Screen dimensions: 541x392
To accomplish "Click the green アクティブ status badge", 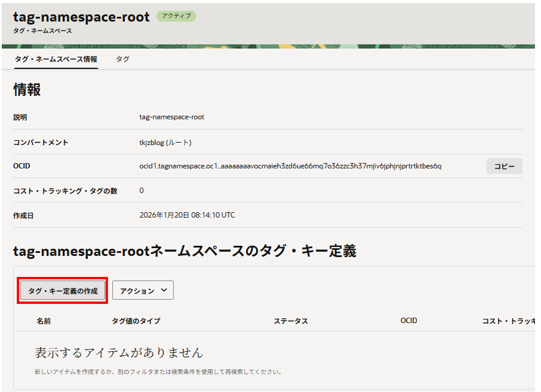I will click(x=176, y=16).
